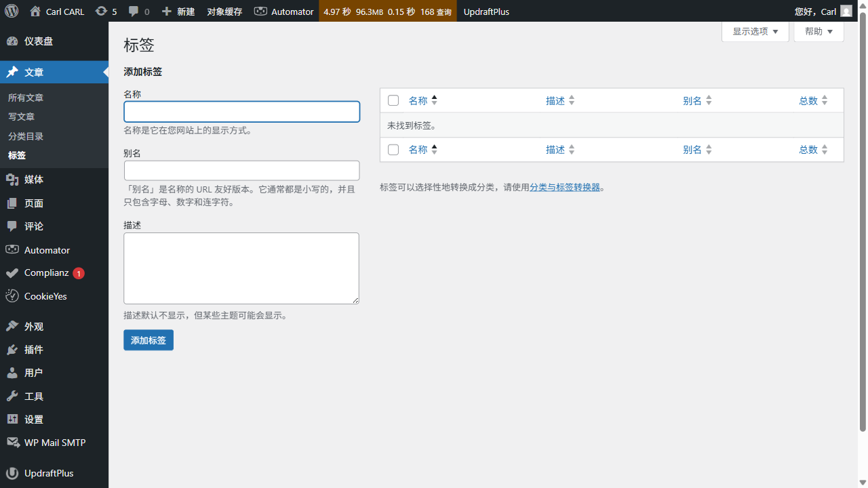Click inside the 名称 input field

(241, 111)
